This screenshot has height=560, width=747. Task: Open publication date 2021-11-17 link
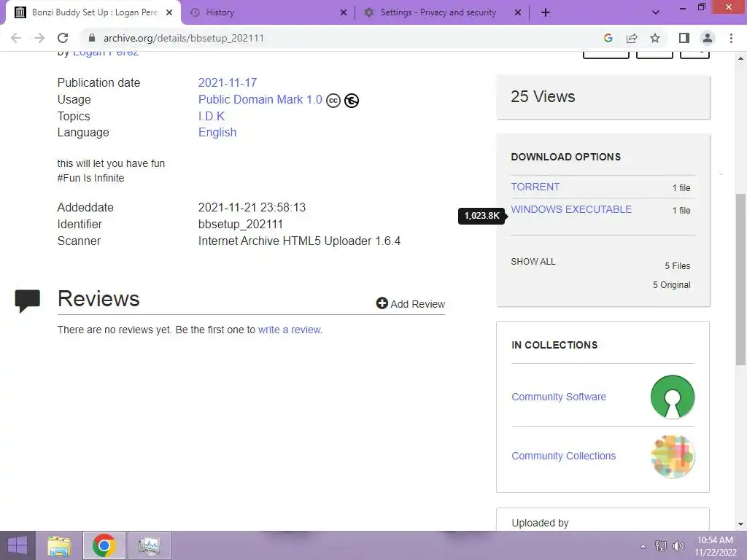click(x=228, y=83)
